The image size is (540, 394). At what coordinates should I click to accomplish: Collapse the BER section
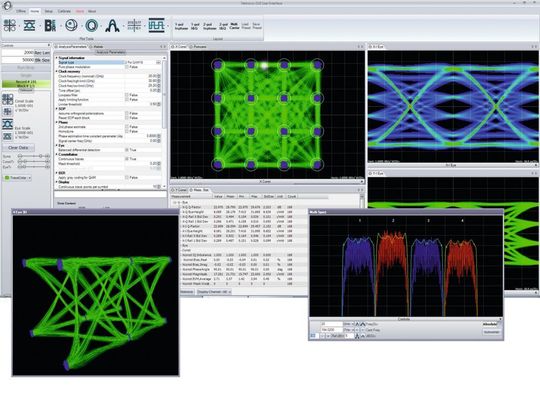pyautogui.click(x=57, y=173)
